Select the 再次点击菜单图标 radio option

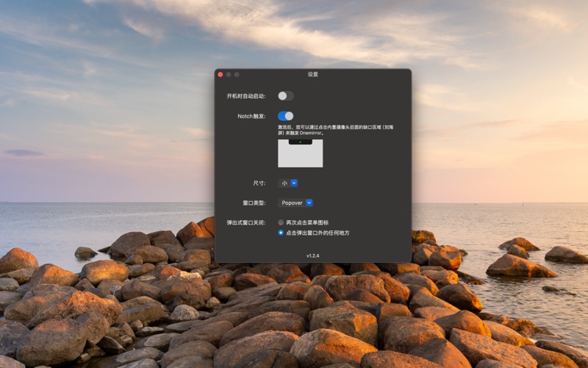281,222
